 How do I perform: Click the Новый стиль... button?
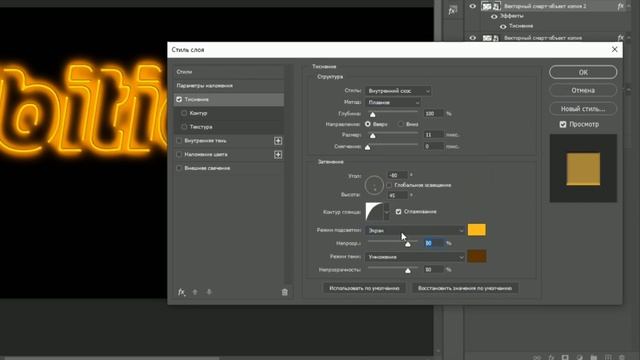point(583,109)
